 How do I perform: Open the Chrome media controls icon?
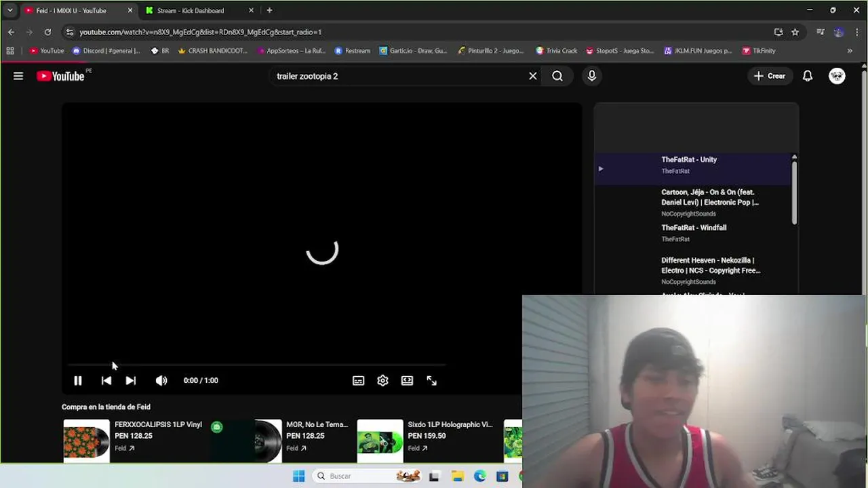pyautogui.click(x=821, y=32)
